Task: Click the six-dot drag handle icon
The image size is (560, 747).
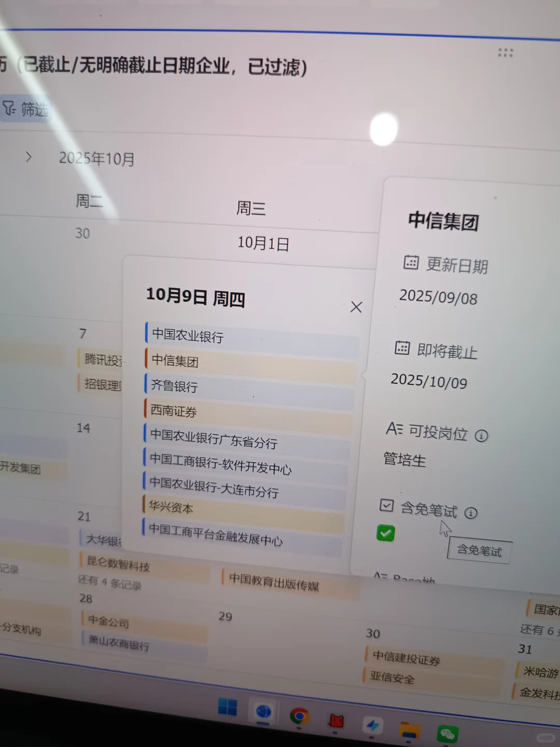Action: coord(505,53)
